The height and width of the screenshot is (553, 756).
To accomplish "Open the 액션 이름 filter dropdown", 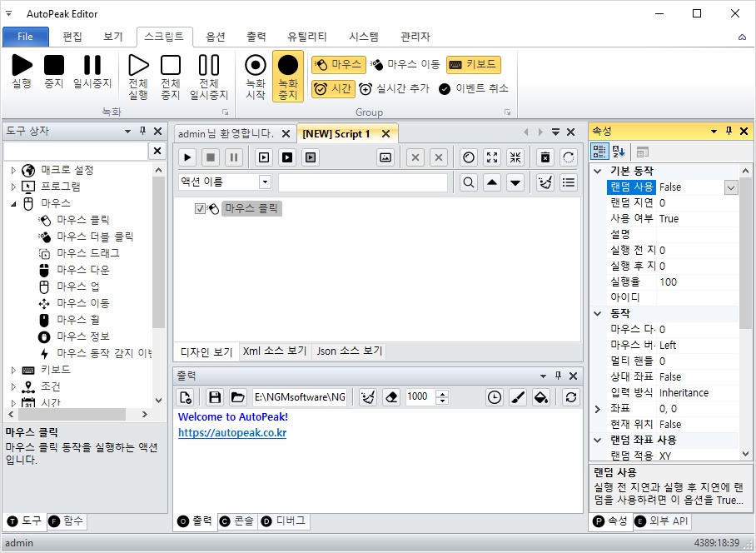I will [x=265, y=182].
